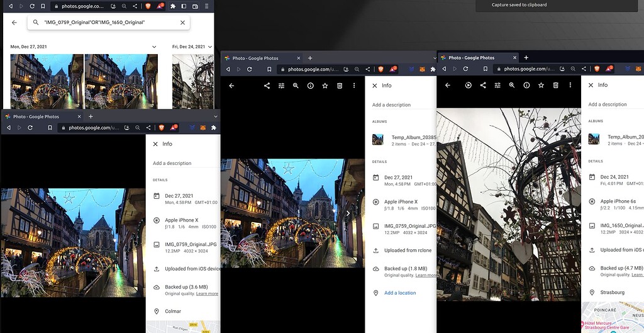Select the Strasbourg window's Photo - Google Photos tab
This screenshot has height=333, width=644.
[x=477, y=57]
